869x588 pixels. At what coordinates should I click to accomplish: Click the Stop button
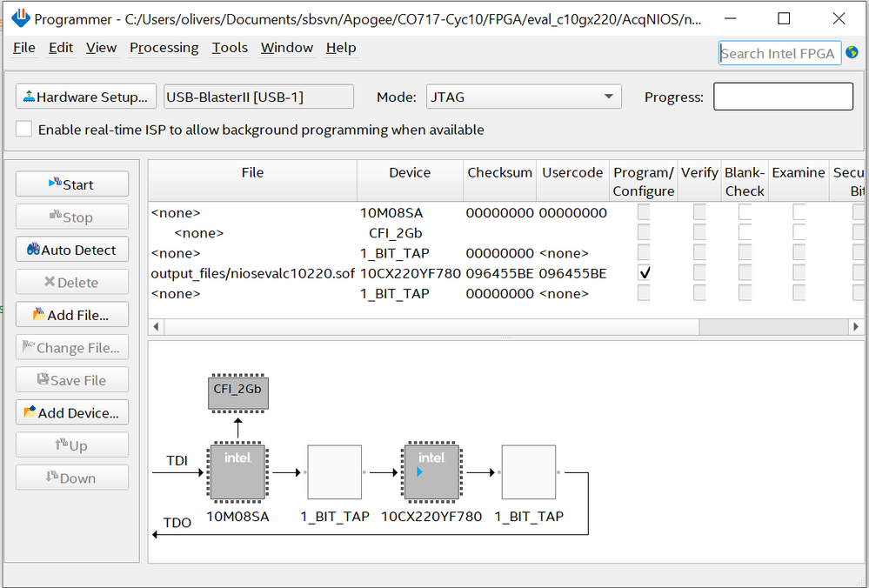(x=72, y=217)
